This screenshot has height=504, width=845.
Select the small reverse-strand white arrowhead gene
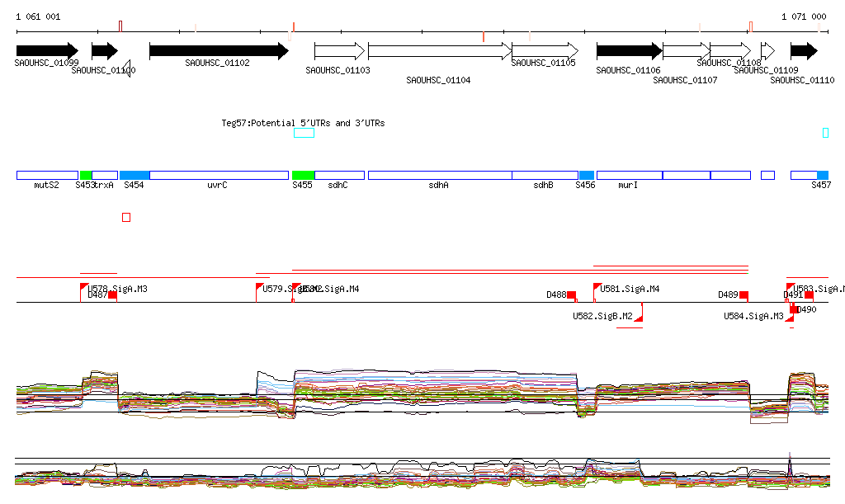(126, 68)
